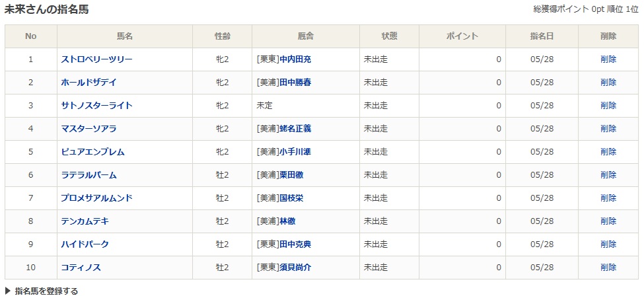This screenshot has width=644, height=296.
Task: Click 未来さんの指名馬 heading
Action: click(x=46, y=9)
